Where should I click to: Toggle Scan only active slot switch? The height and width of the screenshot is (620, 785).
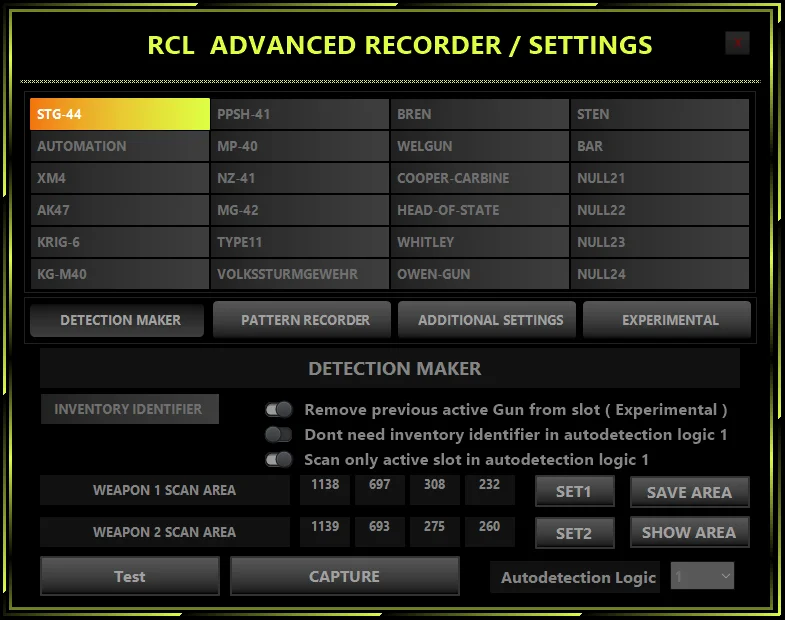(x=278, y=460)
